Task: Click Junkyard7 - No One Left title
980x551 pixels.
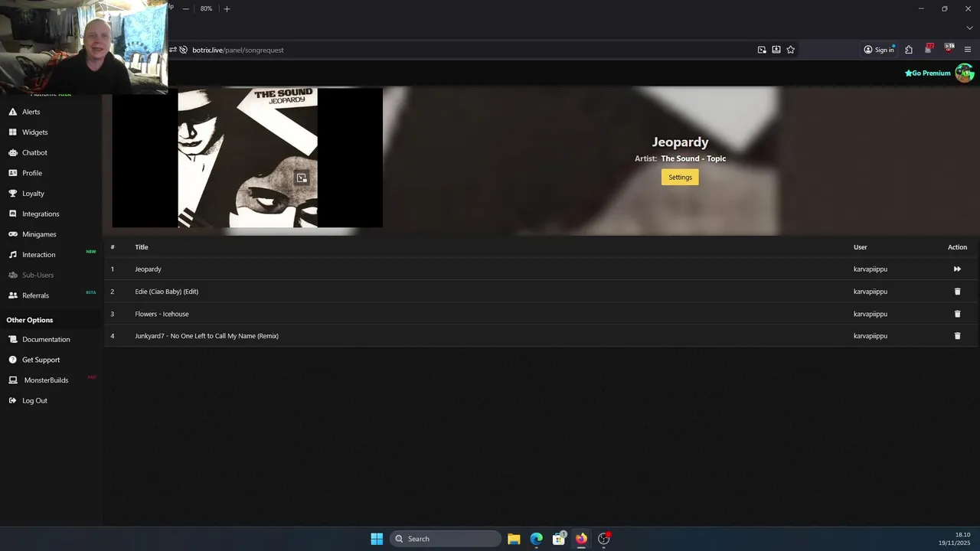Action: coord(207,336)
